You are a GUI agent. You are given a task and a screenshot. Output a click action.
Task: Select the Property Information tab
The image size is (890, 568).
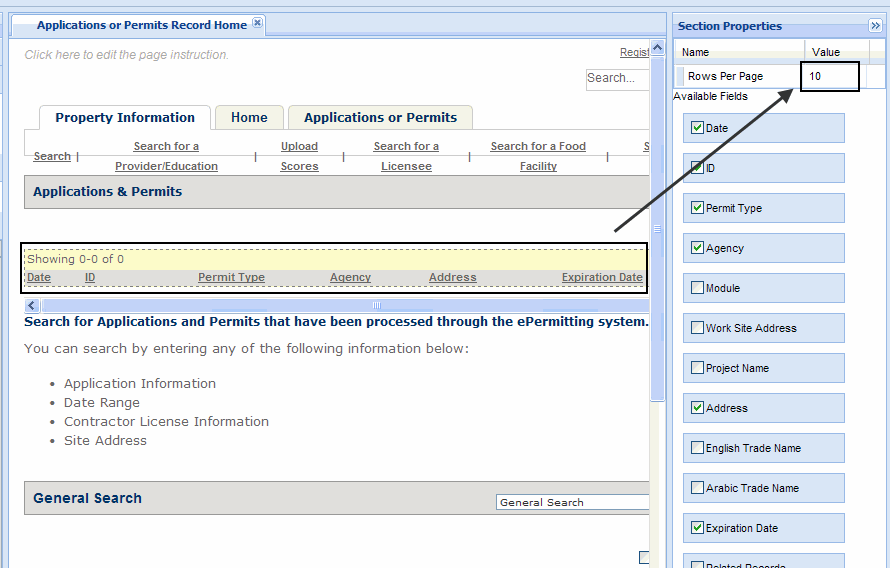[125, 118]
